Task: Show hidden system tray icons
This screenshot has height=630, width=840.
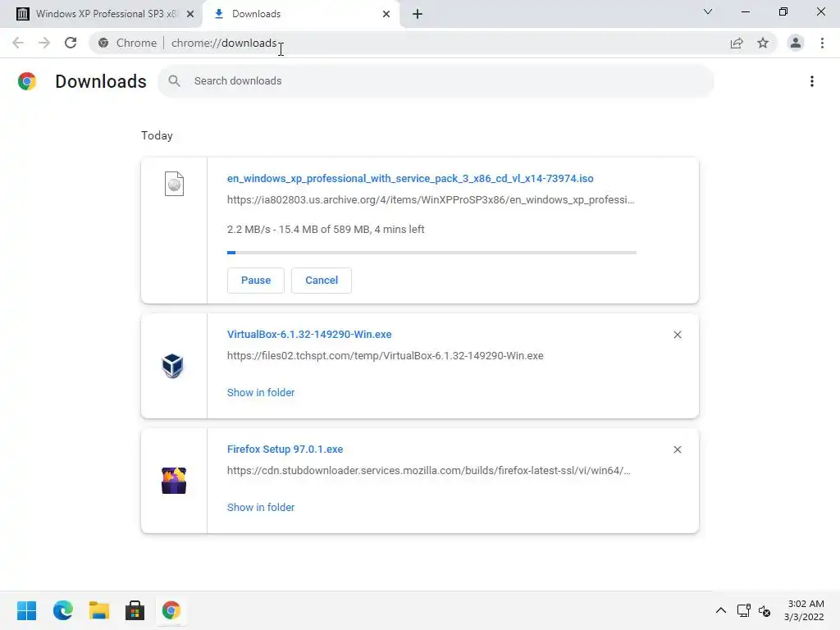Action: [721, 610]
